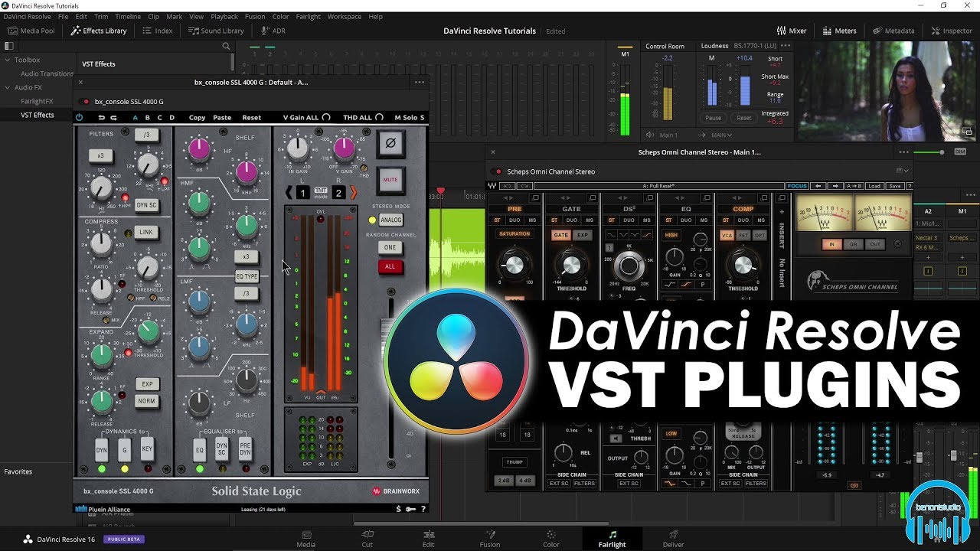Open the Sound Library panel
This screenshot has height=551, width=980.
point(216,31)
